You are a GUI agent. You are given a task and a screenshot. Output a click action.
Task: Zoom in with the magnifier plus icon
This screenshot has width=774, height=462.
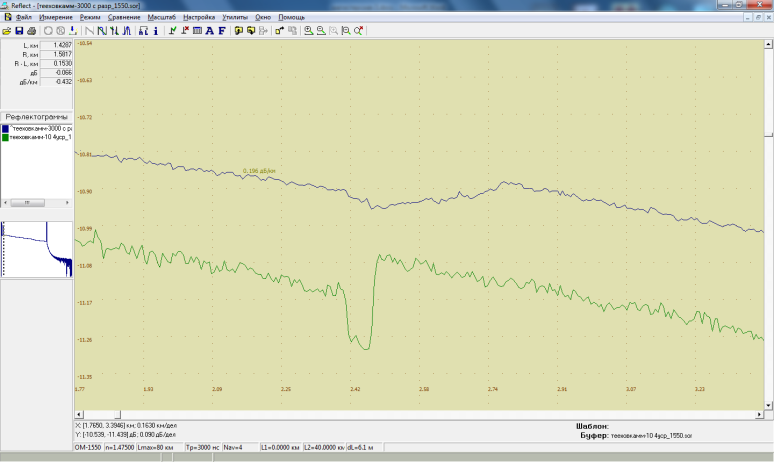click(x=309, y=31)
